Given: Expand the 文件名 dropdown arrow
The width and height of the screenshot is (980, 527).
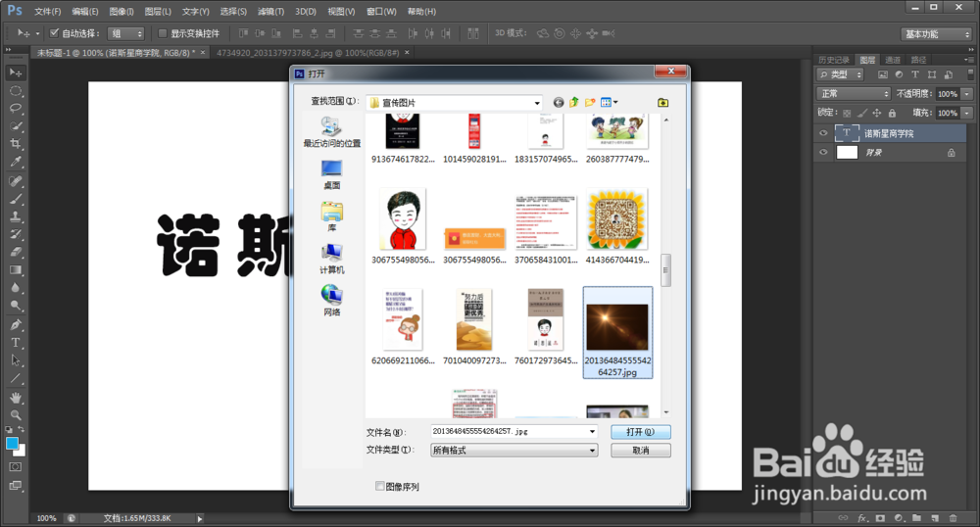Looking at the screenshot, I should pyautogui.click(x=592, y=431).
